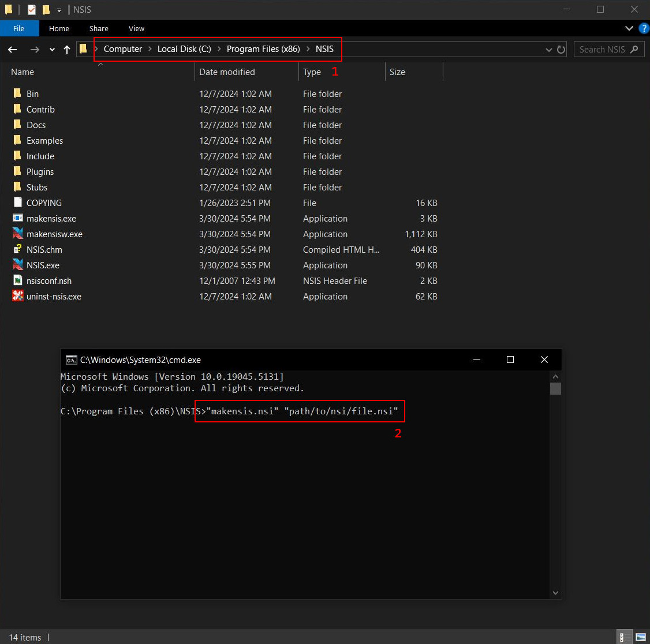650x644 pixels.
Task: Open the View ribbon tab
Action: point(136,28)
